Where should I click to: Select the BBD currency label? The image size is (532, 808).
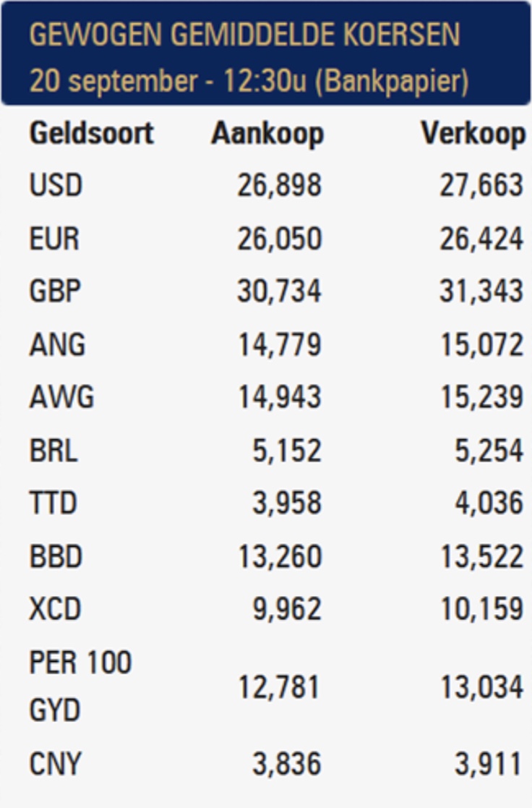click(x=56, y=557)
